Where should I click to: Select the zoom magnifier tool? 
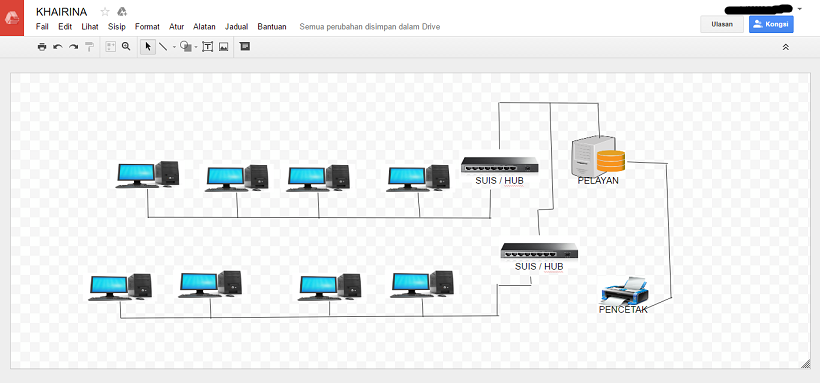[126, 47]
